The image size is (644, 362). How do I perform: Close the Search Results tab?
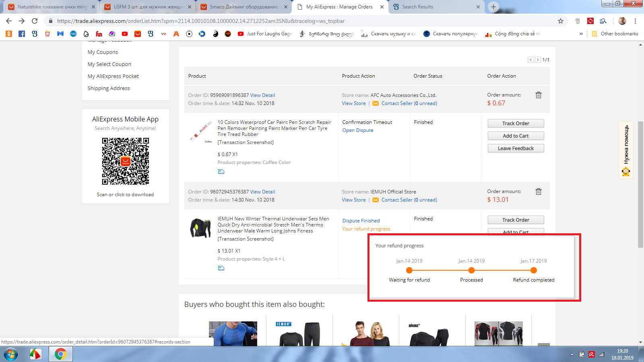[478, 7]
